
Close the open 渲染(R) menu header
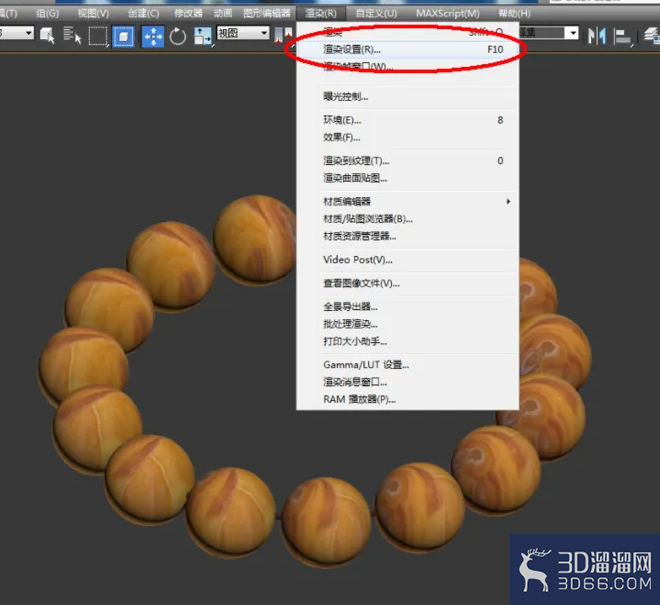point(321,13)
